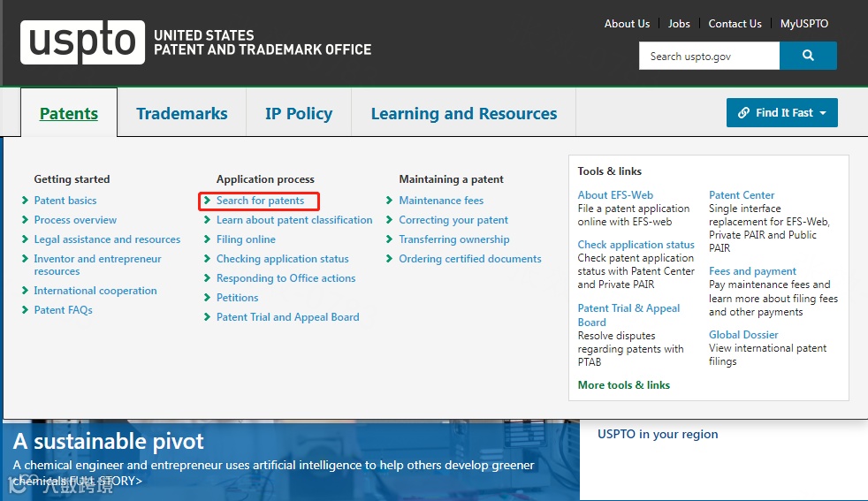Click the Getting started heading
Viewport: 868px width, 501px height.
click(x=72, y=179)
